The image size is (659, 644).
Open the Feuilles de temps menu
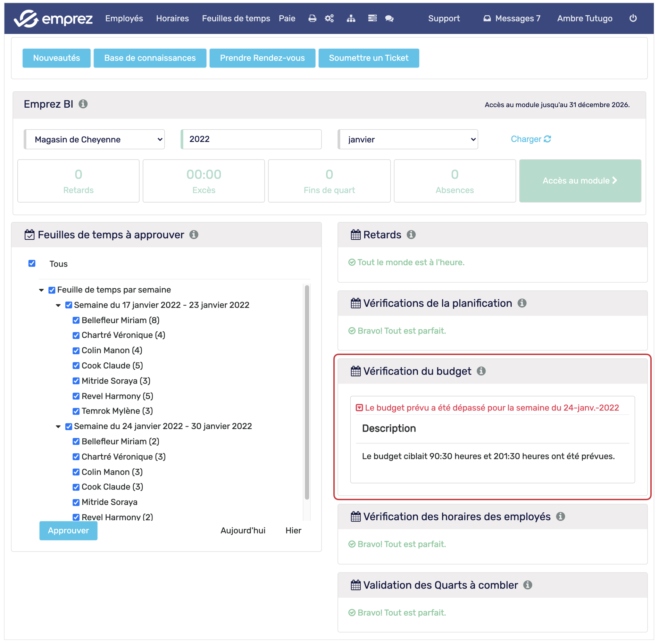pyautogui.click(x=236, y=18)
